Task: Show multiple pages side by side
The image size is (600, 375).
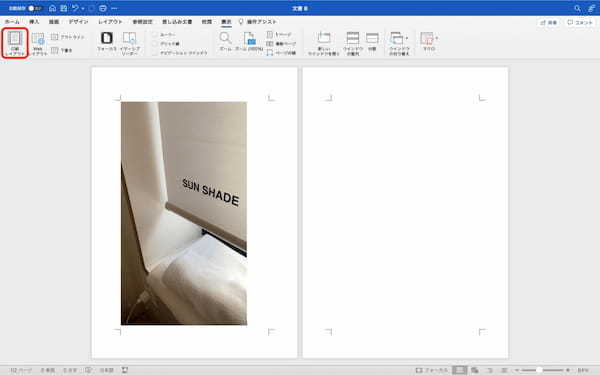Action: 281,44
